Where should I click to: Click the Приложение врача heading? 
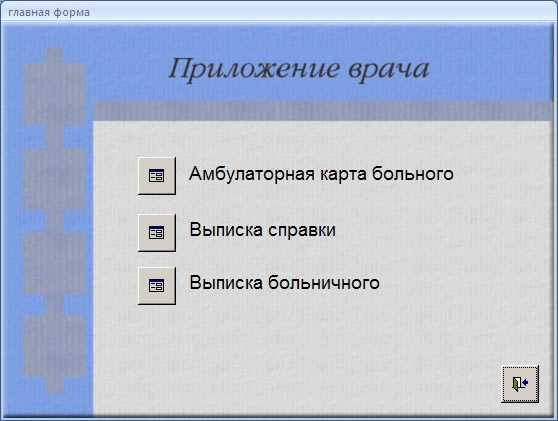[x=299, y=69]
